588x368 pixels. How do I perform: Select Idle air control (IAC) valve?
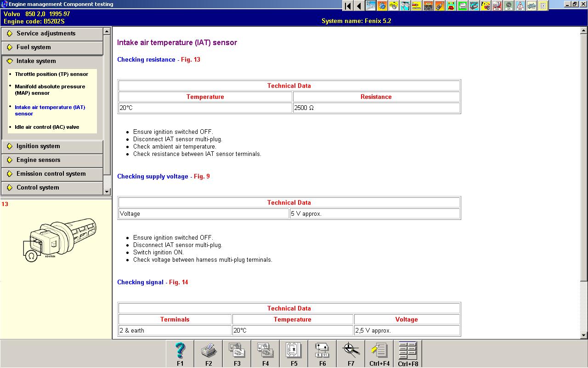click(x=47, y=127)
